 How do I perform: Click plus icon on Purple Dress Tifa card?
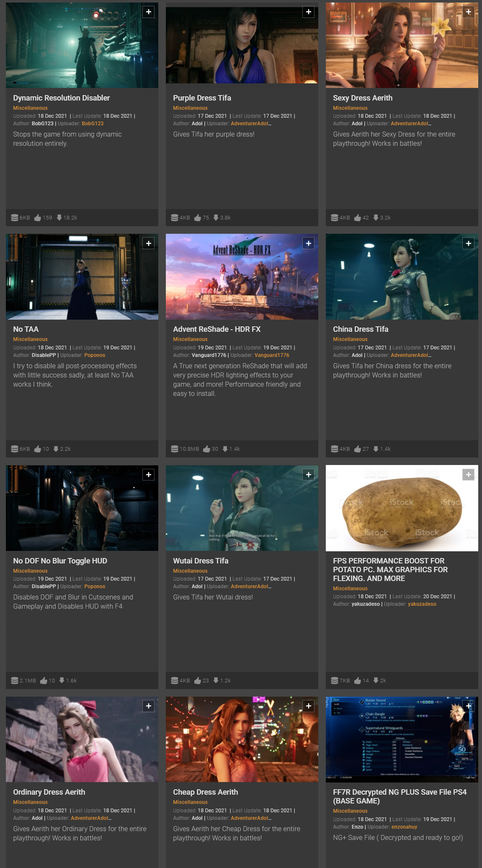pos(309,12)
